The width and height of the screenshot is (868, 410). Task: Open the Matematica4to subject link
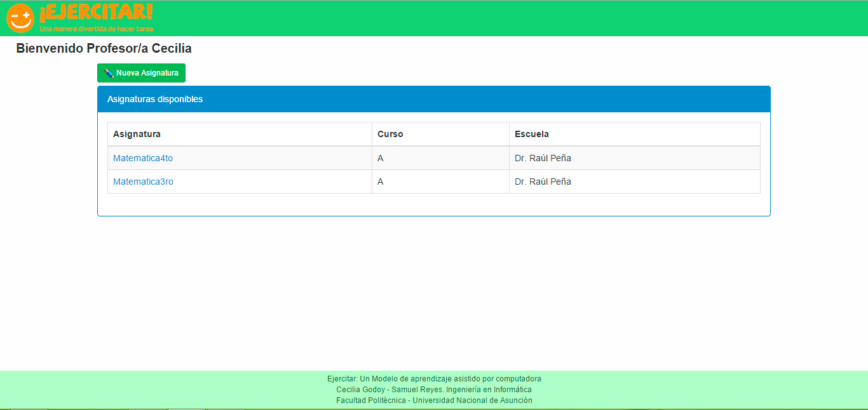click(142, 158)
